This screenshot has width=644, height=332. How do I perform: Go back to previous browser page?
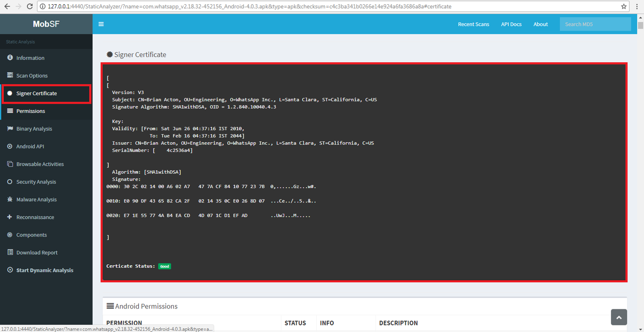[x=7, y=6]
